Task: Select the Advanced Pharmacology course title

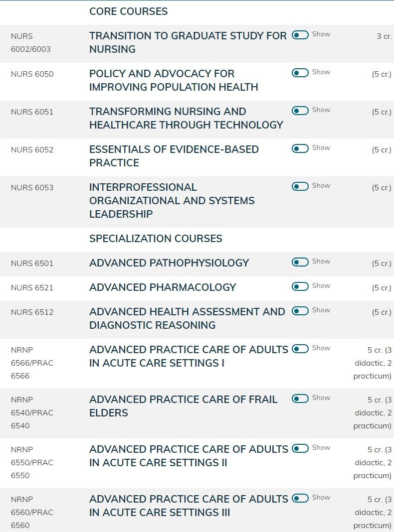Action: pos(163,287)
